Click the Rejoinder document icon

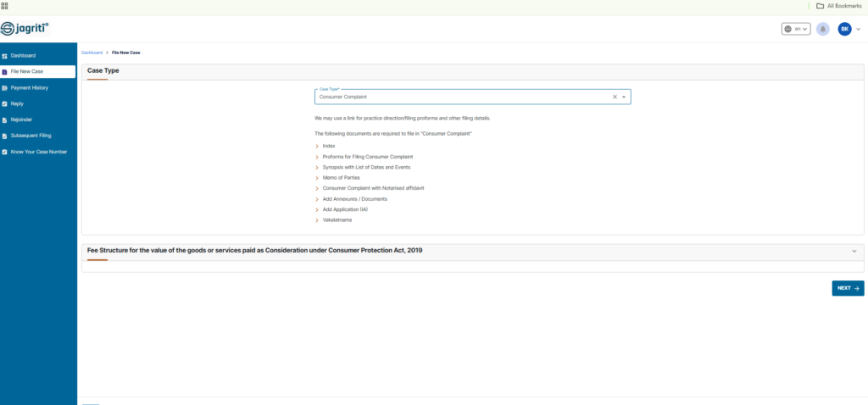pos(4,120)
